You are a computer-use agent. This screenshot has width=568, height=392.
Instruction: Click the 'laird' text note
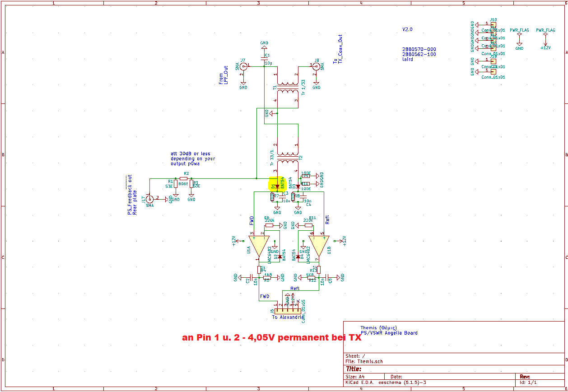pyautogui.click(x=408, y=59)
